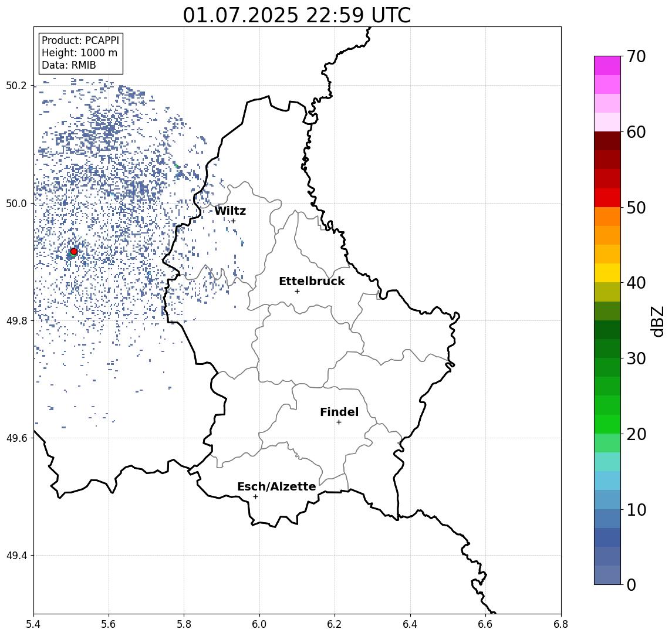Click the latitude tick label '50.0'
The width and height of the screenshot is (672, 636).
(x=16, y=203)
